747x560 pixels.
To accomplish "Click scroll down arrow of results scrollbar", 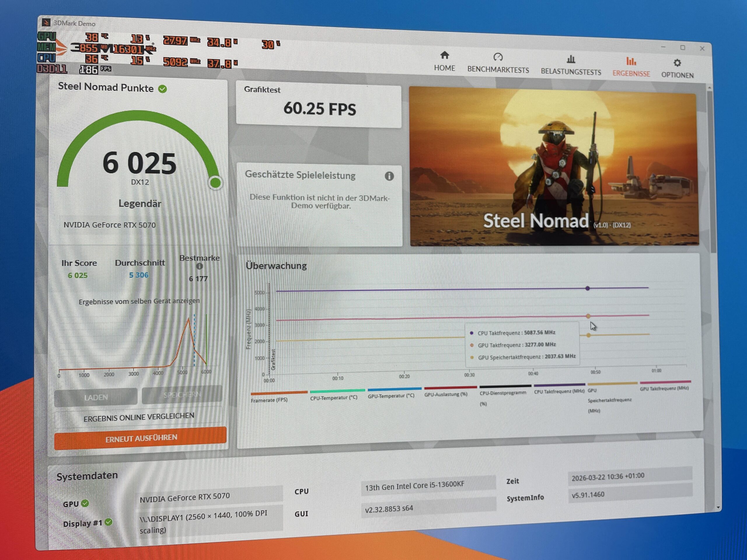I will tap(718, 507).
